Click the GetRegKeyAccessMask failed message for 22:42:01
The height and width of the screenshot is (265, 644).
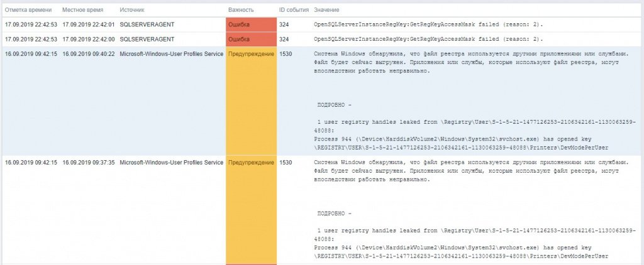click(428, 24)
